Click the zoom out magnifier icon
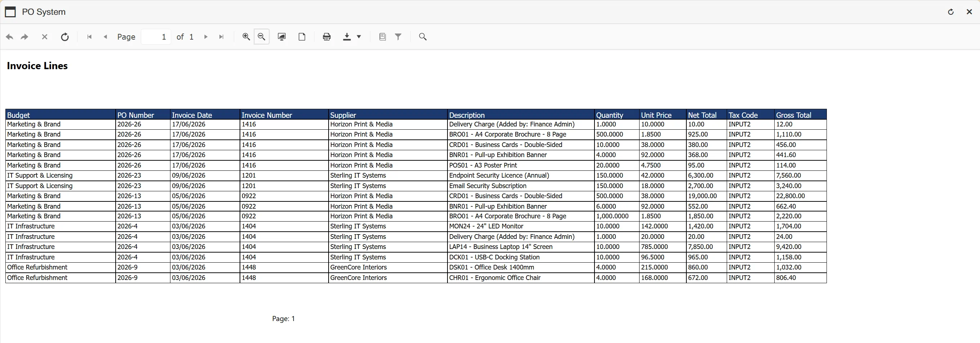 [x=262, y=36]
